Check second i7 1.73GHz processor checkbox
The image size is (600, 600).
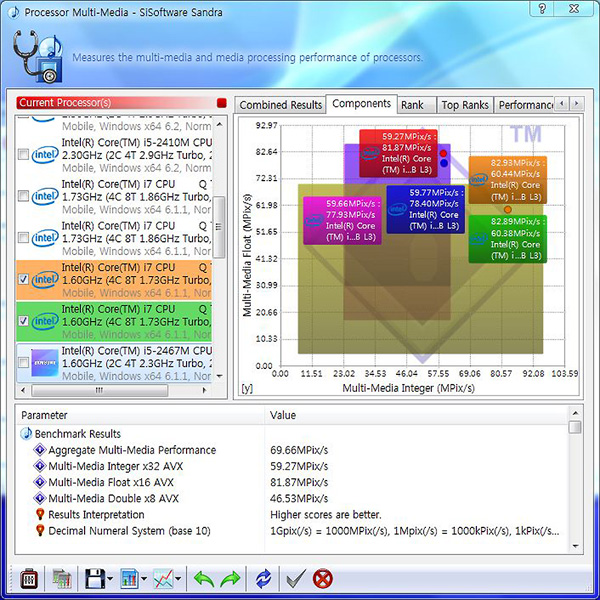[x=23, y=238]
